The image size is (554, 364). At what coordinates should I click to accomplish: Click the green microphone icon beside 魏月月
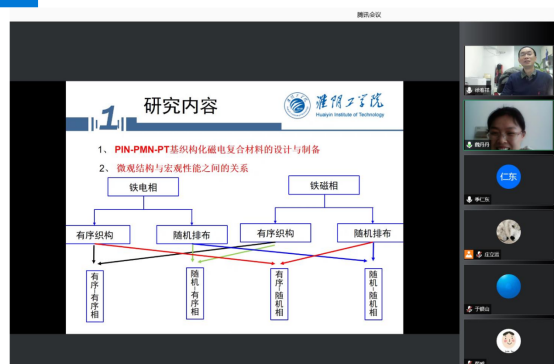tap(469, 145)
